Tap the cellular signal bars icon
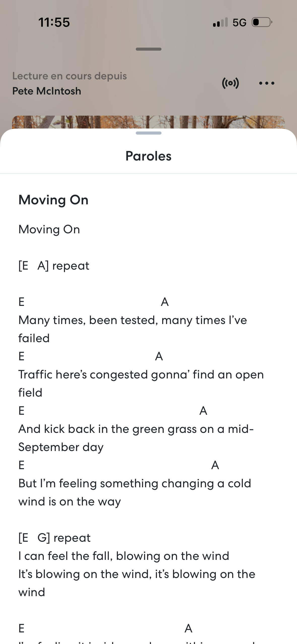 220,22
